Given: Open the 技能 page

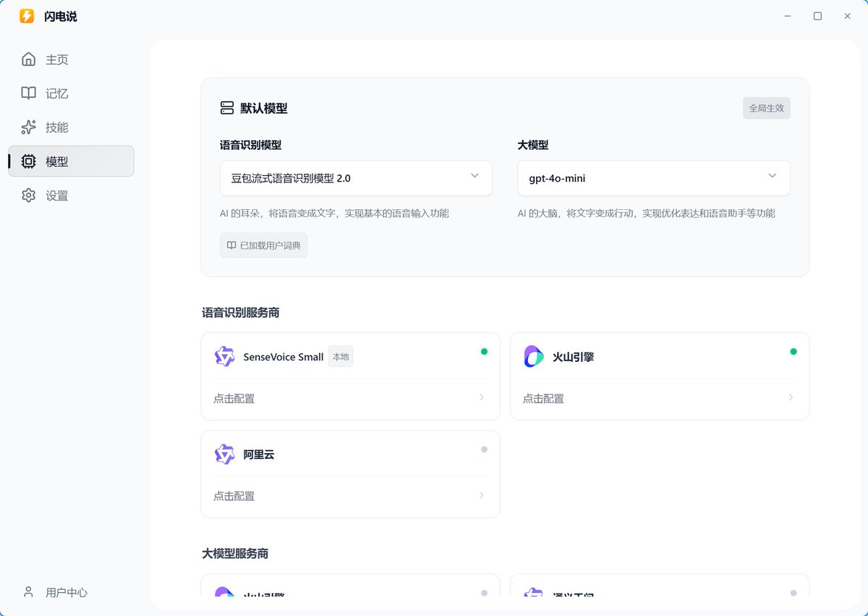Looking at the screenshot, I should coord(71,127).
